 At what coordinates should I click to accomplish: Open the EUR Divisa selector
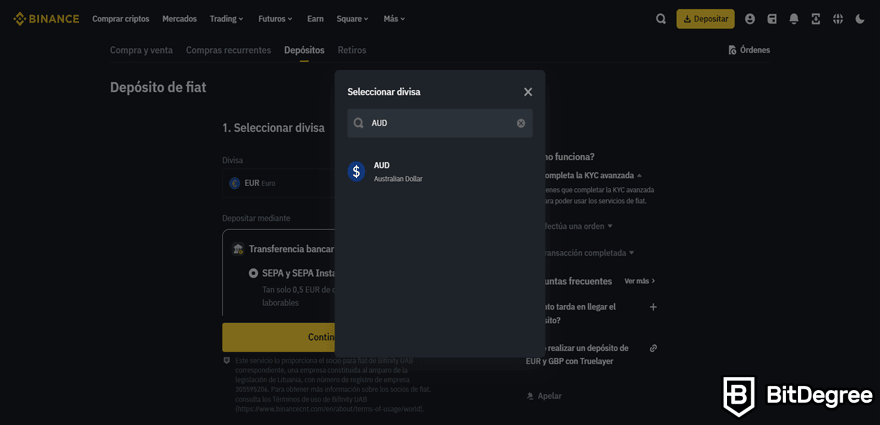coord(278,183)
